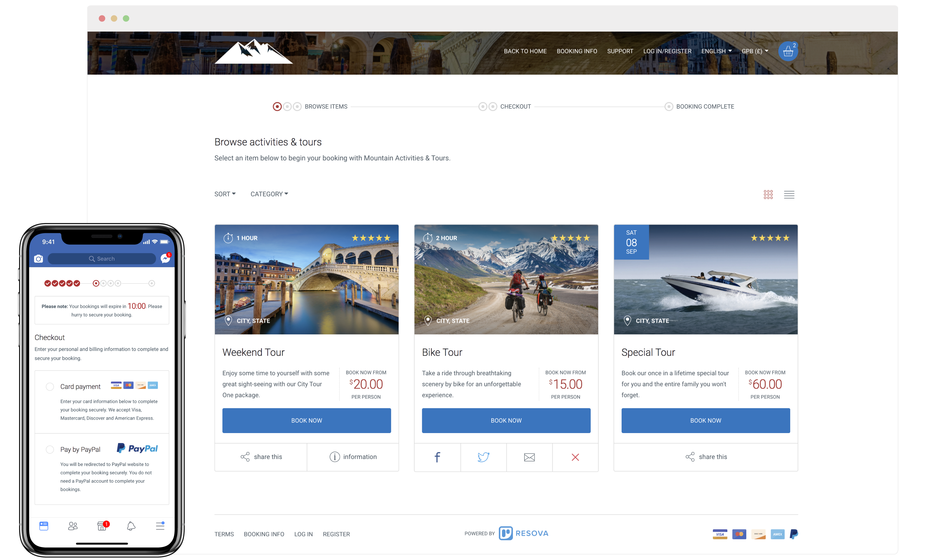The image size is (935, 560).
Task: Switch to list view layout
Action: pyautogui.click(x=789, y=195)
